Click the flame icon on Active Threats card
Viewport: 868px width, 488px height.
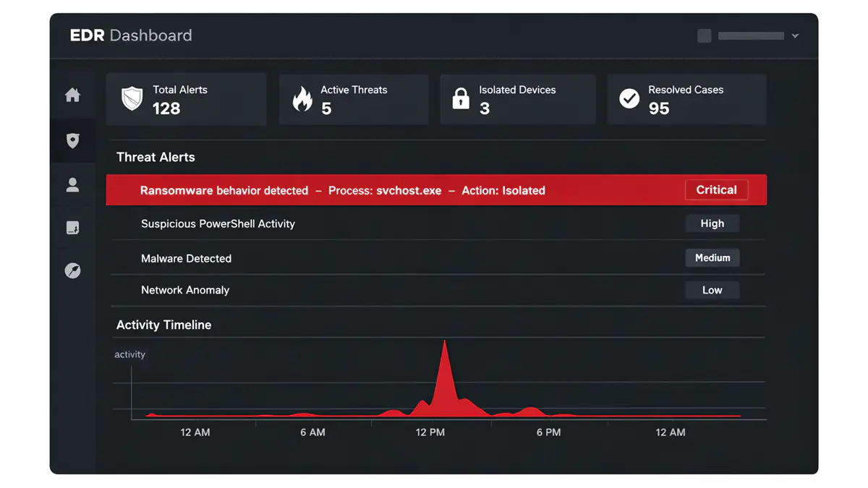tap(302, 99)
